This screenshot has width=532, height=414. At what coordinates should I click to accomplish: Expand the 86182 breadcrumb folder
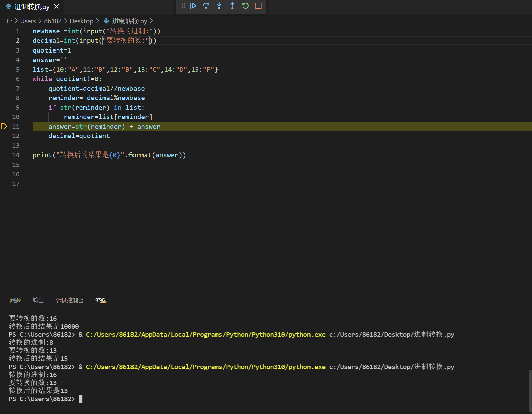[53, 21]
